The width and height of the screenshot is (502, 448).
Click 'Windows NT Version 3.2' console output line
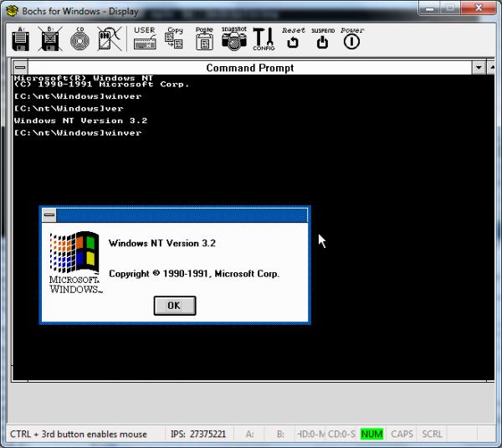pyautogui.click(x=80, y=121)
